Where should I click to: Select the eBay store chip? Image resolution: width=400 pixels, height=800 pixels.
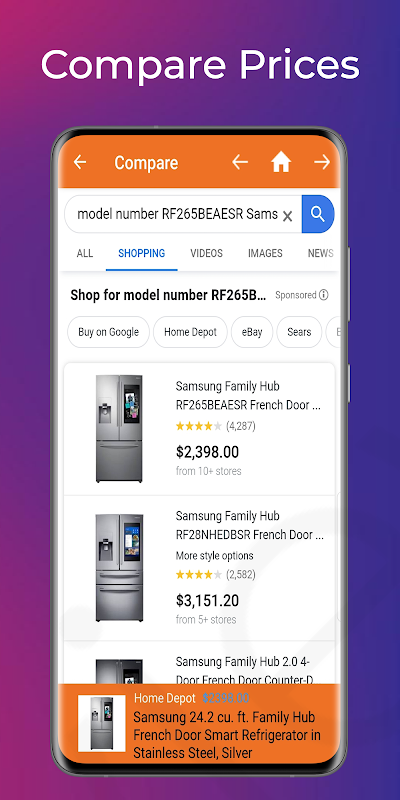tap(252, 332)
